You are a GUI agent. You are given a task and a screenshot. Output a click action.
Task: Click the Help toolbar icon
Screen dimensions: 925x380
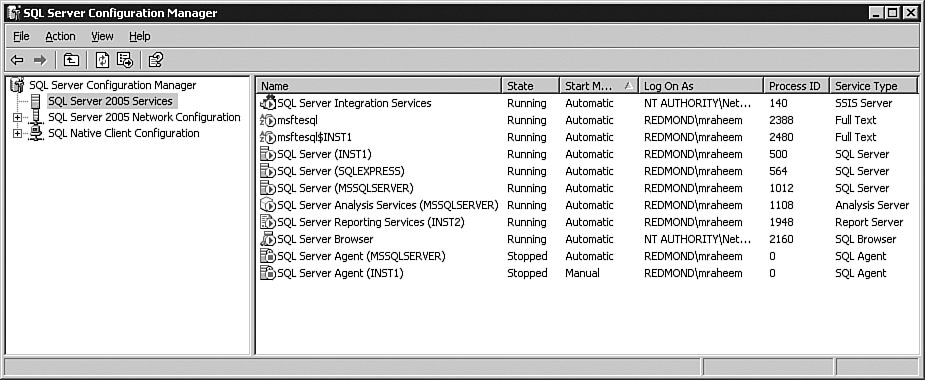(x=156, y=60)
